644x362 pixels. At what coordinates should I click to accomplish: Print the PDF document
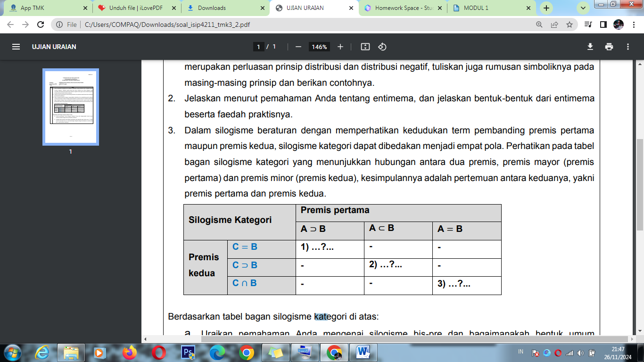609,47
